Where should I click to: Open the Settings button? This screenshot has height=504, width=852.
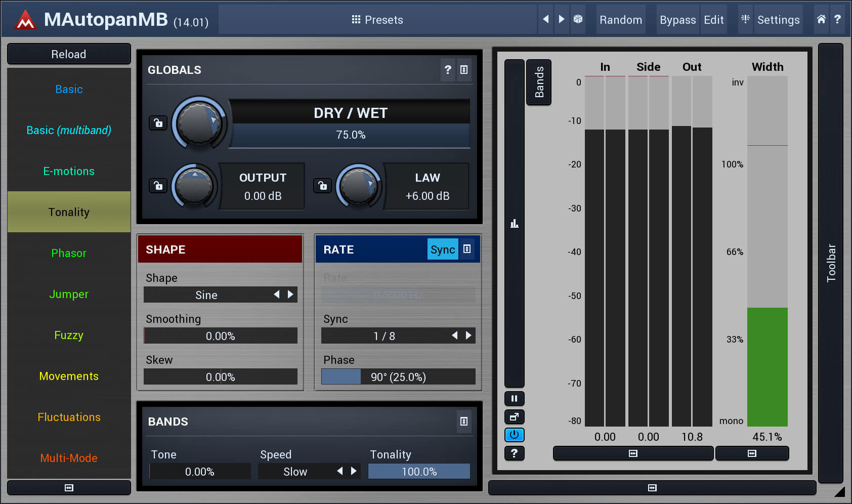click(x=778, y=20)
